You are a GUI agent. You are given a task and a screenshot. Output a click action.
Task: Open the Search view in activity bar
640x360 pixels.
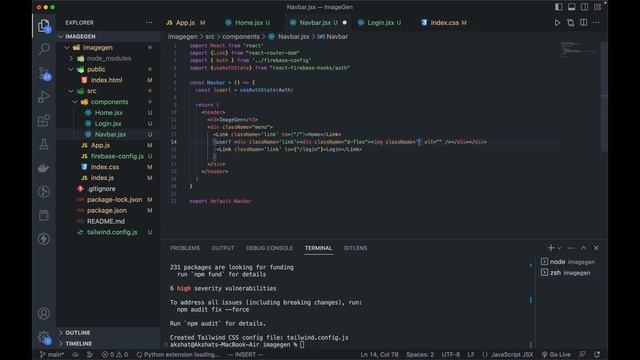point(44,49)
